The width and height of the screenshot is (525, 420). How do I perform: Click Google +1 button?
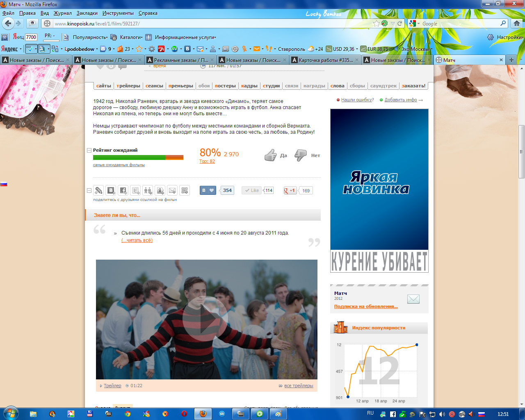pos(290,190)
